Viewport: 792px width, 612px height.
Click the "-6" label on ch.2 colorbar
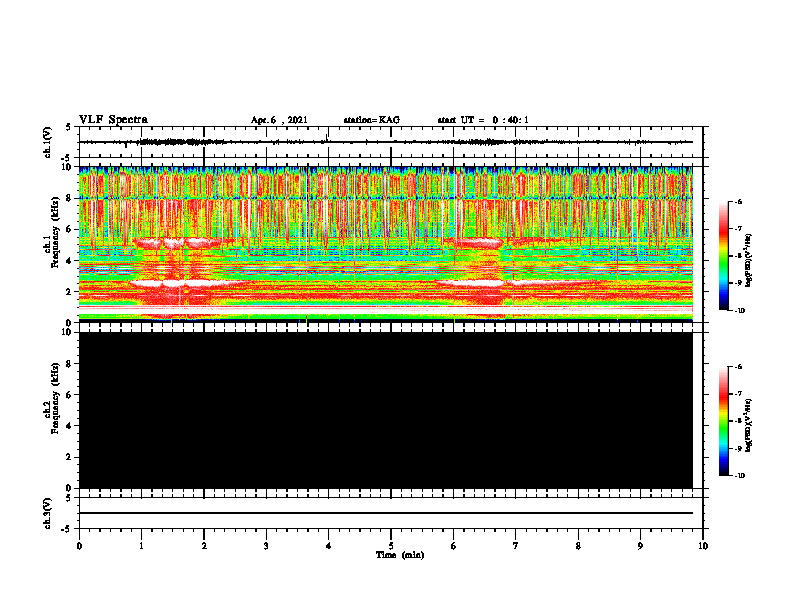(738, 367)
